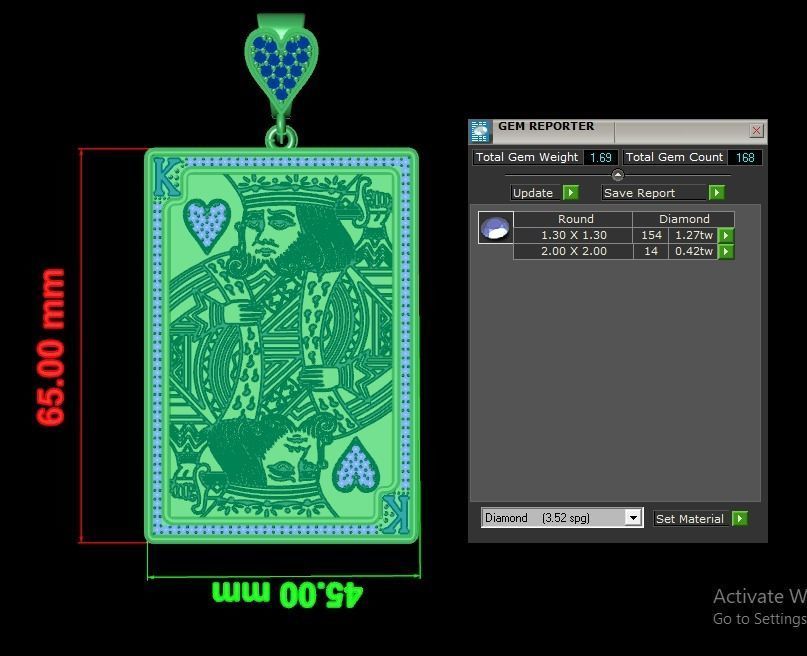Click the green arrow beside Set Material
Image resolution: width=807 pixels, height=656 pixels.
[x=740, y=518]
